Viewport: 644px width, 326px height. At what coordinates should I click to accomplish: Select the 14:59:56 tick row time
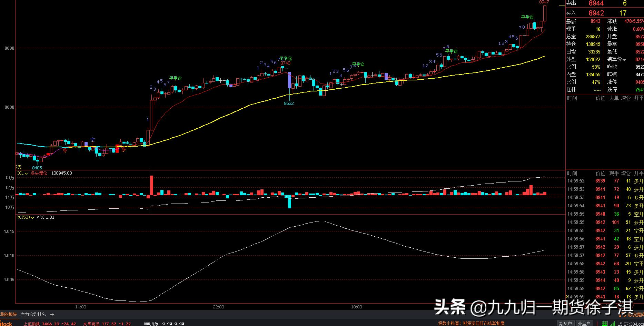[576, 239]
